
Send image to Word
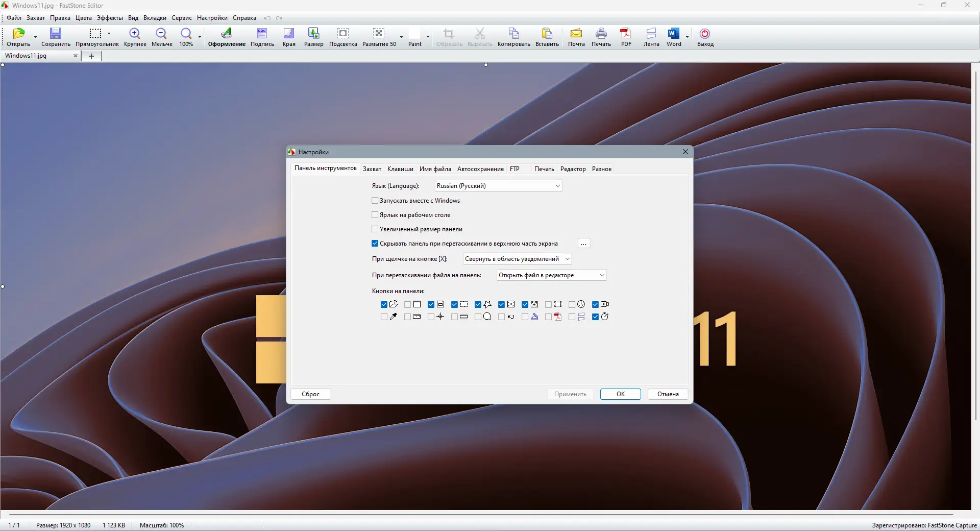click(x=674, y=37)
